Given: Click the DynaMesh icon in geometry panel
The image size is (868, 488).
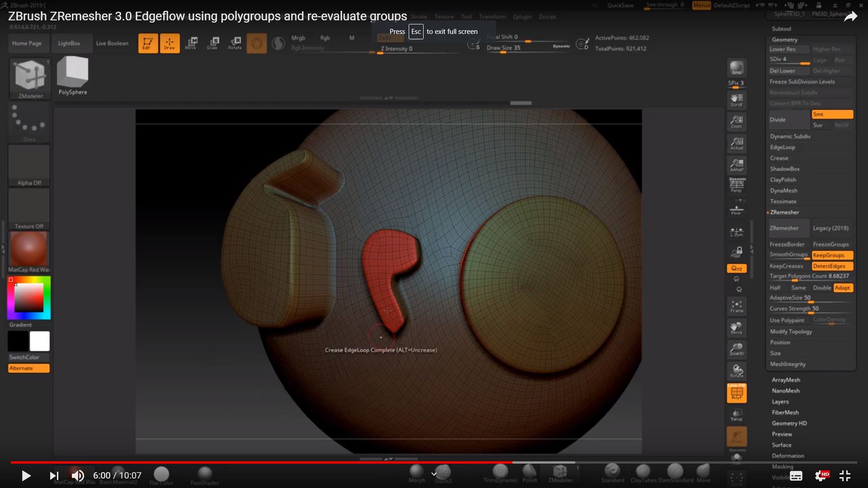Looking at the screenshot, I should [x=783, y=190].
